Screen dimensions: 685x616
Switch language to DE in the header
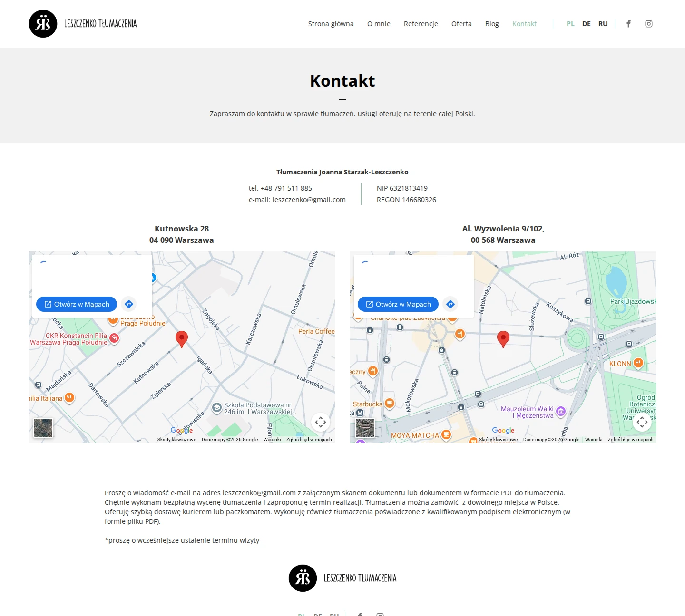point(587,24)
